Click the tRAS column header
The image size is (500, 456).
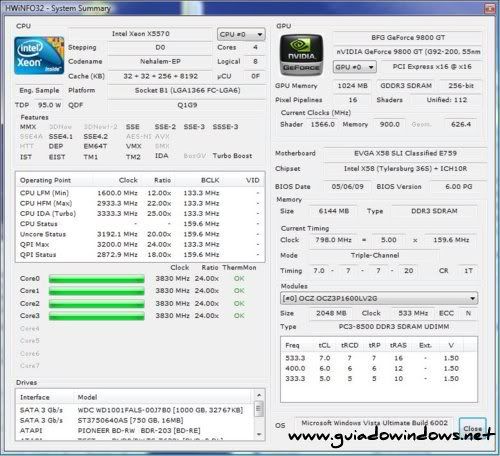398,346
